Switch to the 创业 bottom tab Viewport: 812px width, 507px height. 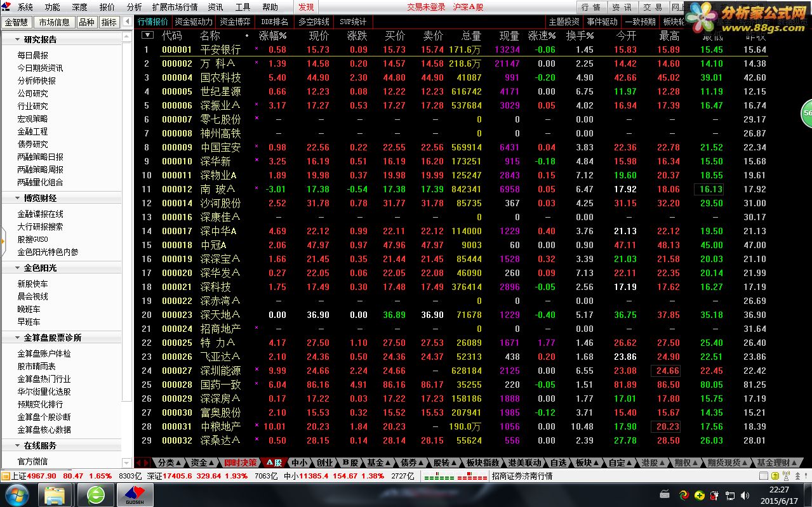pyautogui.click(x=324, y=463)
